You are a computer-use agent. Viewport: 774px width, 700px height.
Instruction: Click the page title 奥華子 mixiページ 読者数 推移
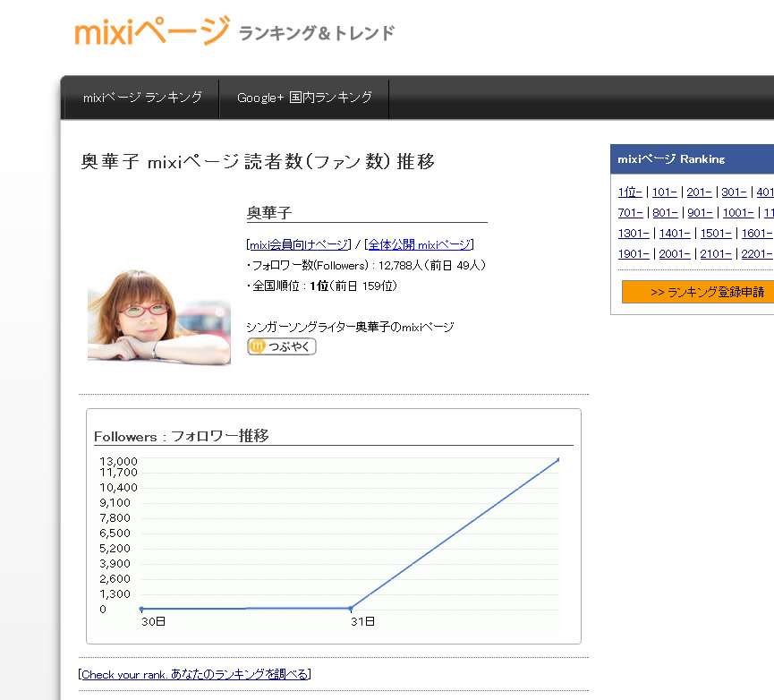click(x=258, y=161)
